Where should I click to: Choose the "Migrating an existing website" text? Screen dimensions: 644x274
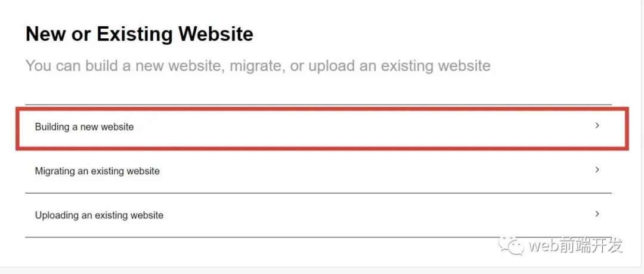coord(97,171)
